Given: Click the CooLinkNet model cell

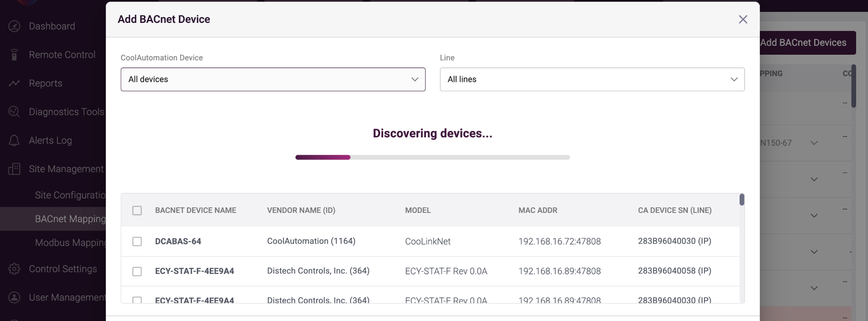Looking at the screenshot, I should (x=428, y=241).
